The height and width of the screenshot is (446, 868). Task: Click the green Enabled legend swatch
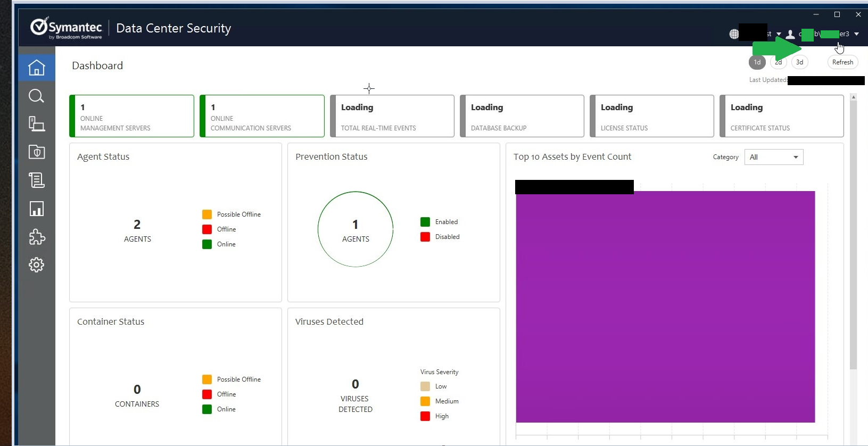coord(425,222)
